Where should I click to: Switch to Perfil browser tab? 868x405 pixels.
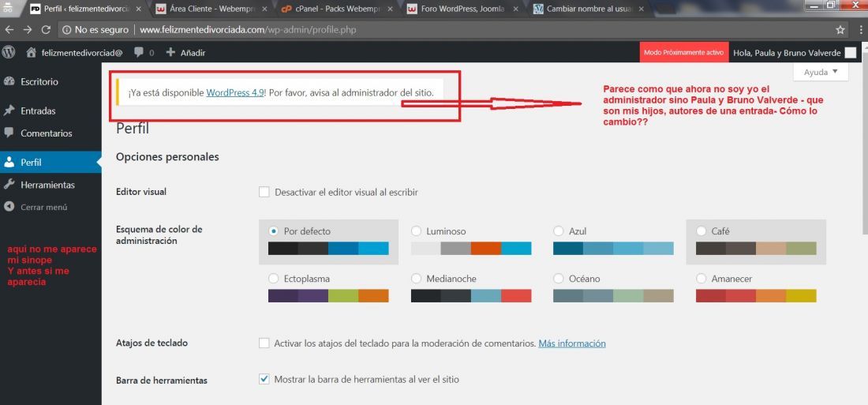click(x=86, y=9)
